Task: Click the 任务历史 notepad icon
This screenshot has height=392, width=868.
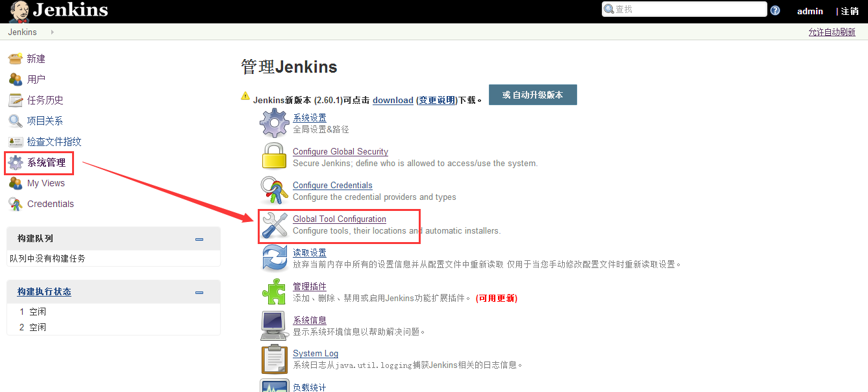Action: tap(16, 101)
